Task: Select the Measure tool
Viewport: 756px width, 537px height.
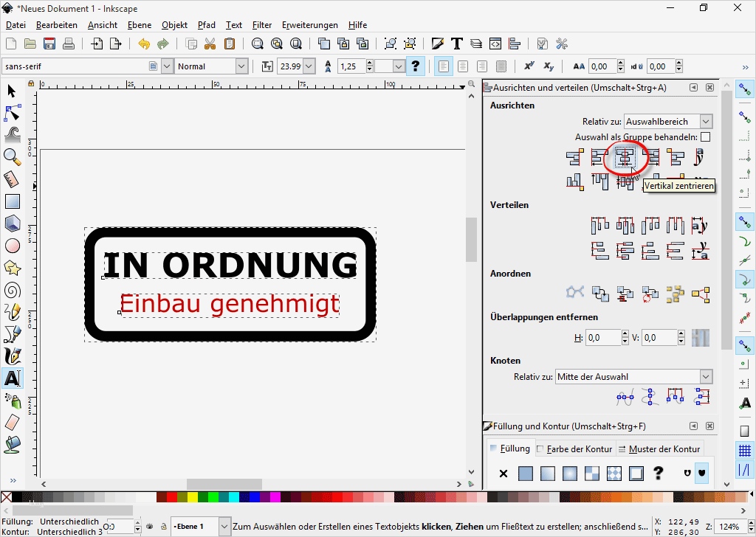Action: (x=12, y=179)
